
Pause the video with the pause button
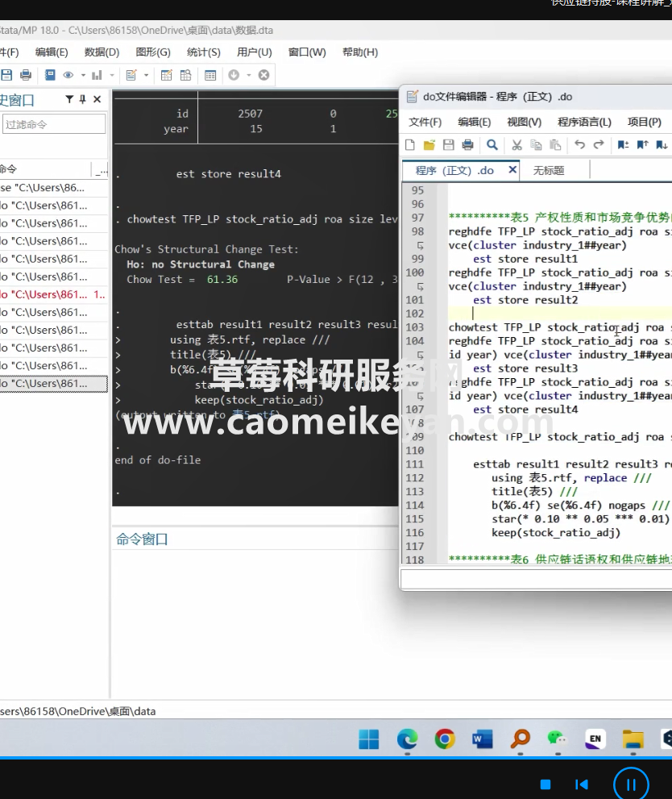631,784
